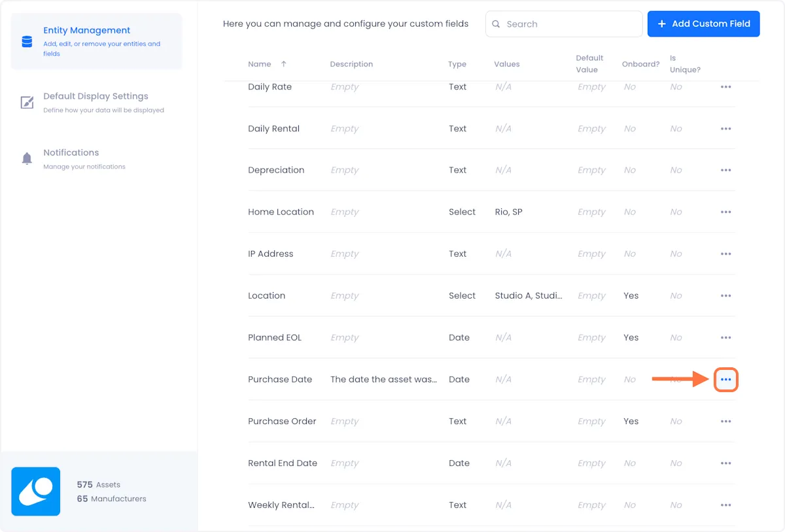Click Date type in Rental End Date row
Image resolution: width=785 pixels, height=532 pixels.
[459, 463]
